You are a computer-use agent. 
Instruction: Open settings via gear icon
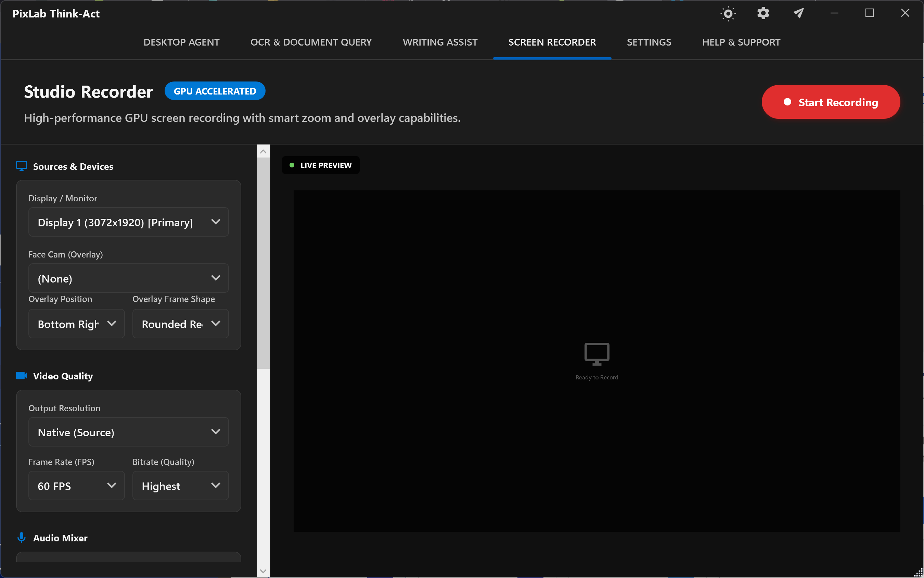pyautogui.click(x=763, y=13)
